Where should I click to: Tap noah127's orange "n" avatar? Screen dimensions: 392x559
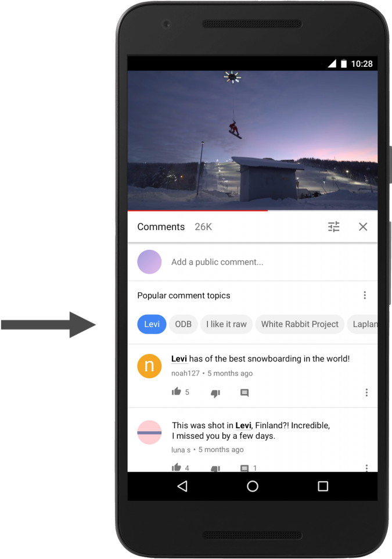click(149, 366)
